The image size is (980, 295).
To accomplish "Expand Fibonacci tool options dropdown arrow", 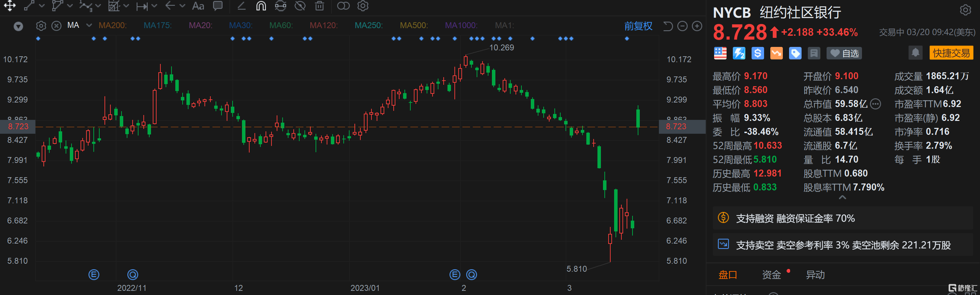I will point(126,6).
